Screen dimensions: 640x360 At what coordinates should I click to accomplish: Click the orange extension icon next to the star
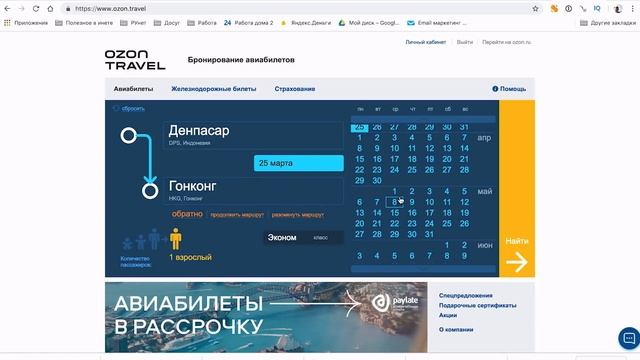(x=554, y=9)
